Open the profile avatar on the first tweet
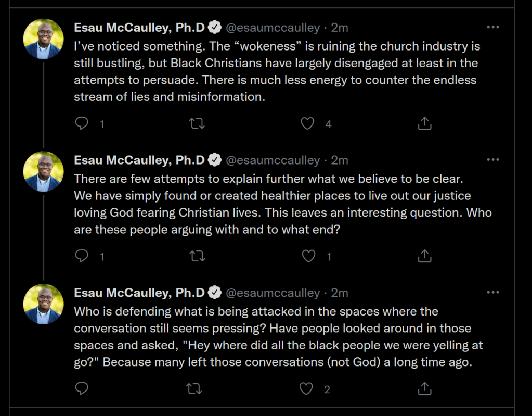The width and height of the screenshot is (532, 416). pyautogui.click(x=44, y=39)
